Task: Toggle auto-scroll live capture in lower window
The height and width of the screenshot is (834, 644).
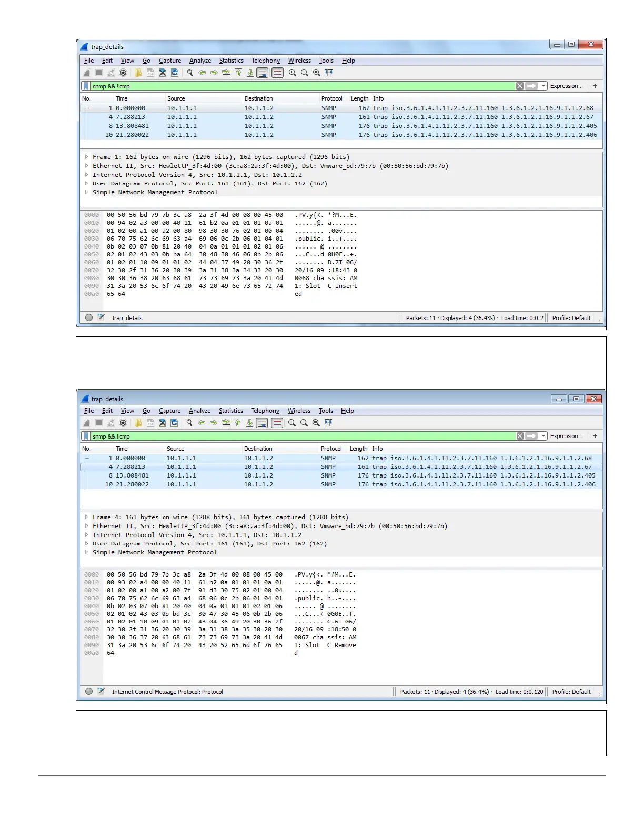Action: [262, 423]
